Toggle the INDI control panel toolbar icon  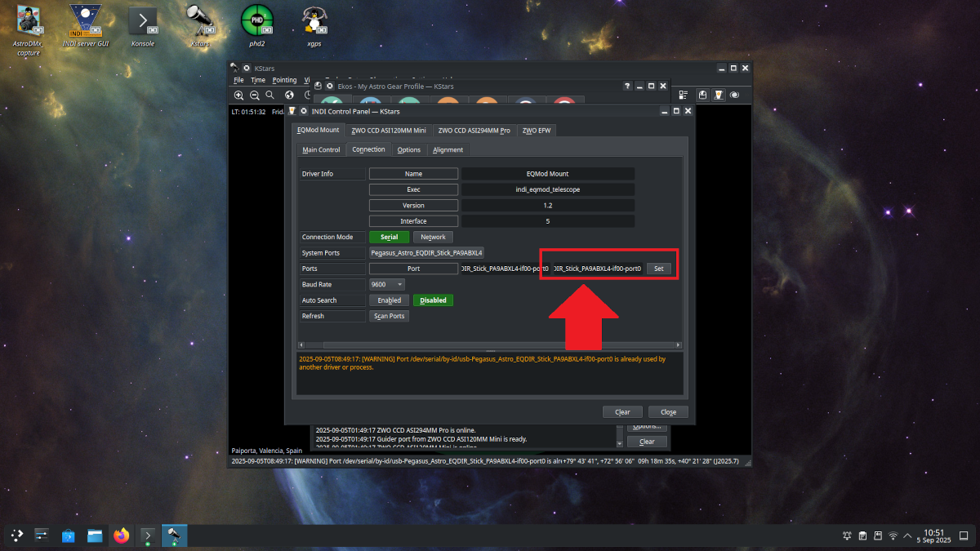click(718, 96)
